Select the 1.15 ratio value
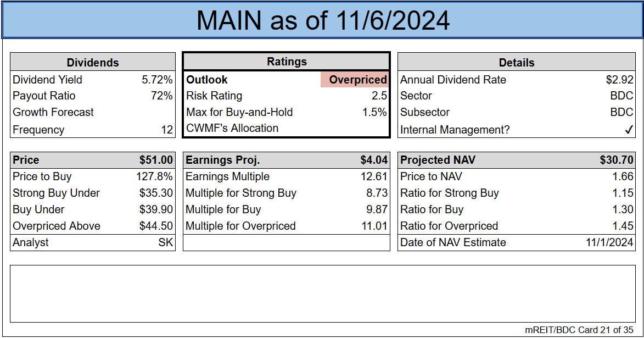The image size is (644, 338). click(623, 193)
